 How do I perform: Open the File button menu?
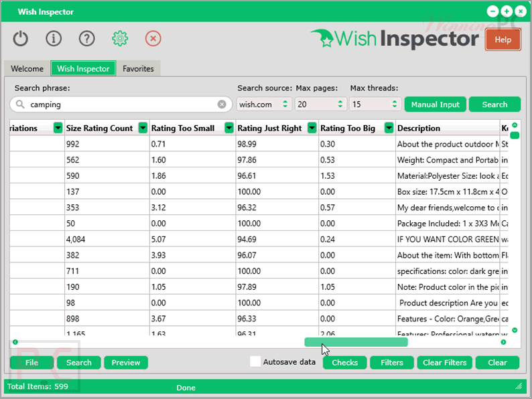(31, 362)
